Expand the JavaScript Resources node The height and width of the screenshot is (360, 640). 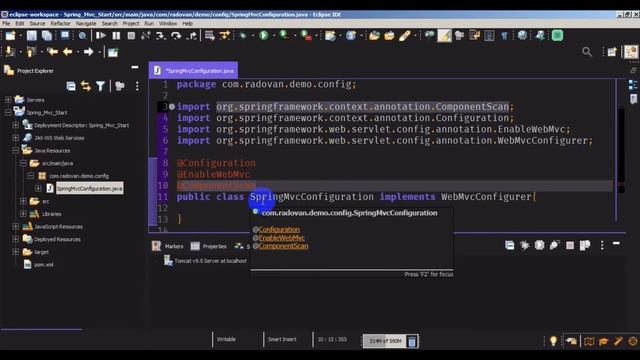tap(16, 226)
